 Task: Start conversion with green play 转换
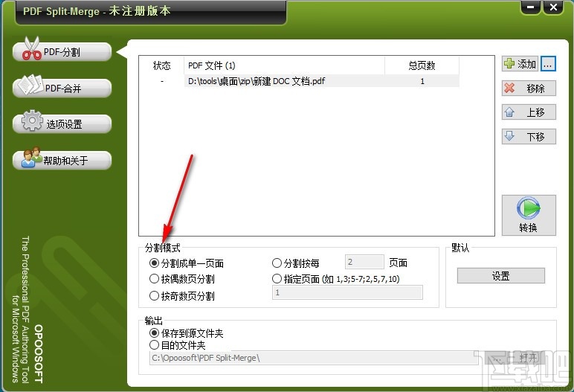coord(529,215)
